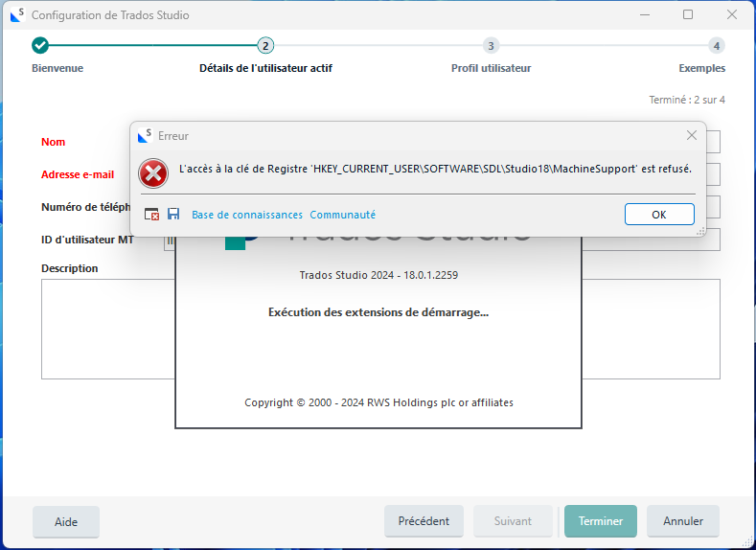Click the registry access refused error message

435,170
